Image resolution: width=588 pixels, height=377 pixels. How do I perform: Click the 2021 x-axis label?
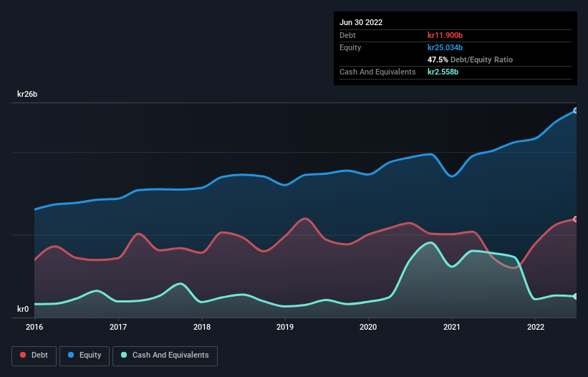click(452, 327)
